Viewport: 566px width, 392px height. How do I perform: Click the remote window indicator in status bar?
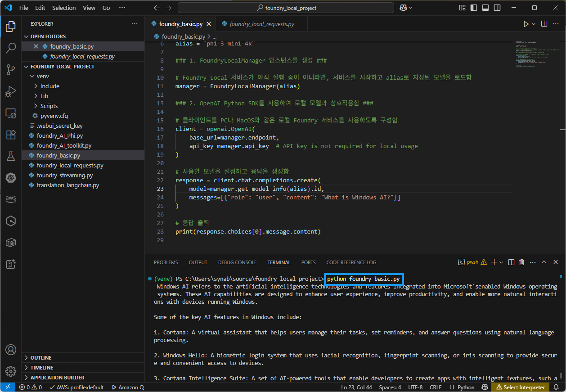[7, 387]
